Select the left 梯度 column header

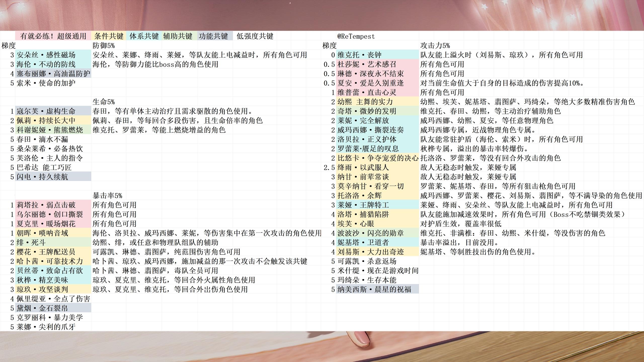coord(8,46)
